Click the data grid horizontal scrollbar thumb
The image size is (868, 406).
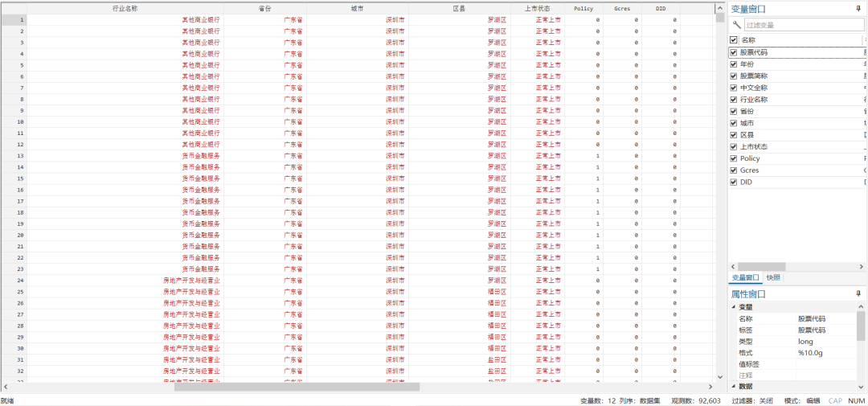click(297, 387)
